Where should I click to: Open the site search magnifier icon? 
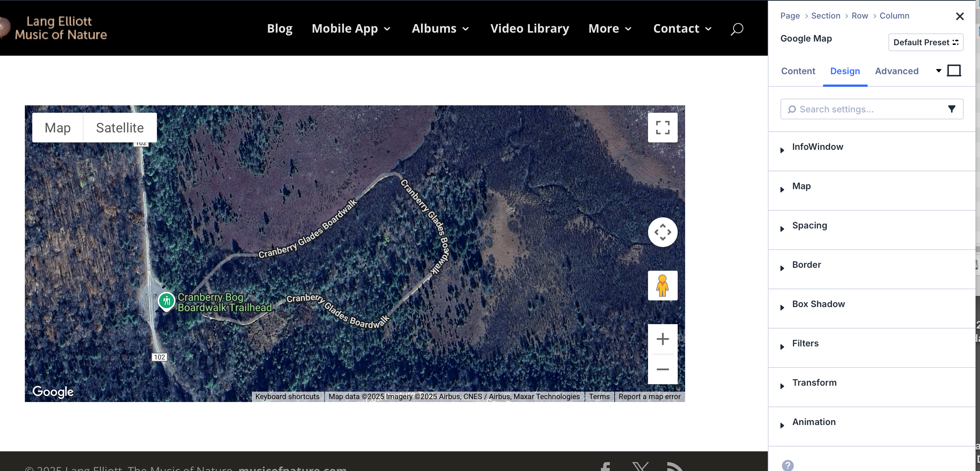(x=737, y=29)
